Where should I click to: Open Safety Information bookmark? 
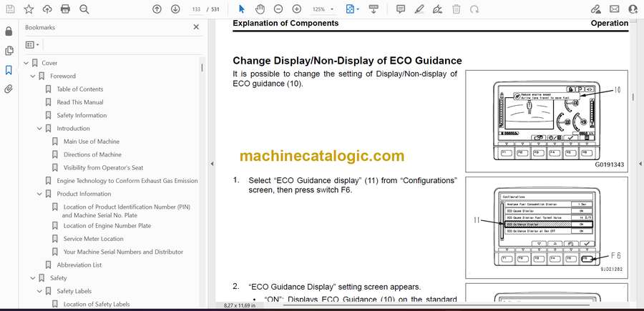pos(82,115)
